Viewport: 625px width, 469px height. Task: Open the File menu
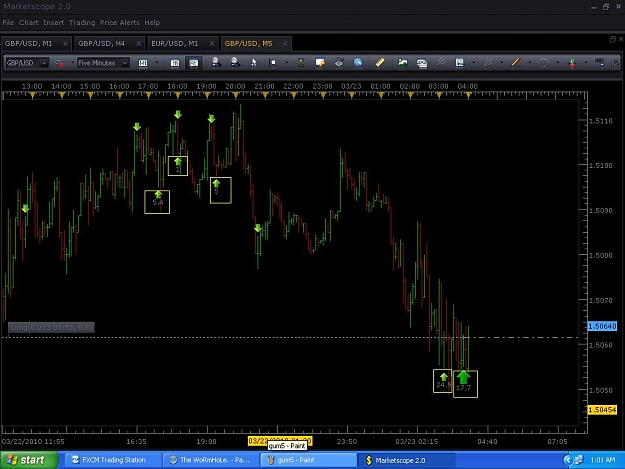tap(8, 23)
